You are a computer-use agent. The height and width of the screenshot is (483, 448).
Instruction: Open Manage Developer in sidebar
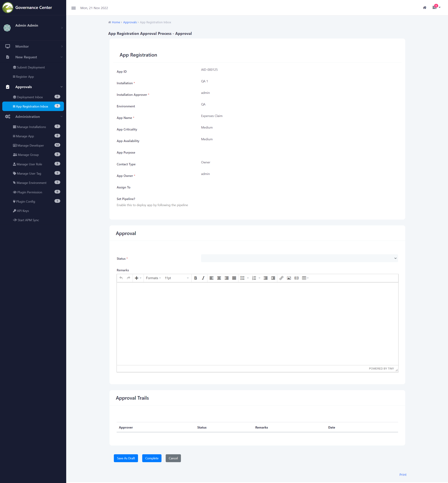tap(30, 145)
